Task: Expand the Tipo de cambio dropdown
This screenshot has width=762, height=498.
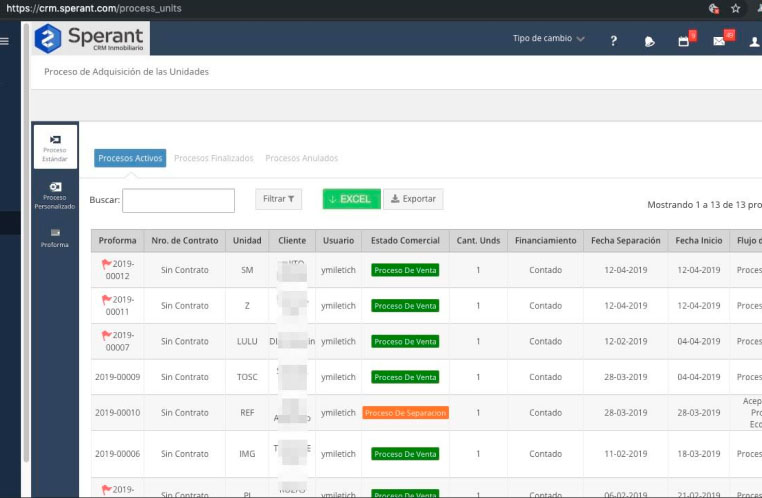Action: [548, 39]
